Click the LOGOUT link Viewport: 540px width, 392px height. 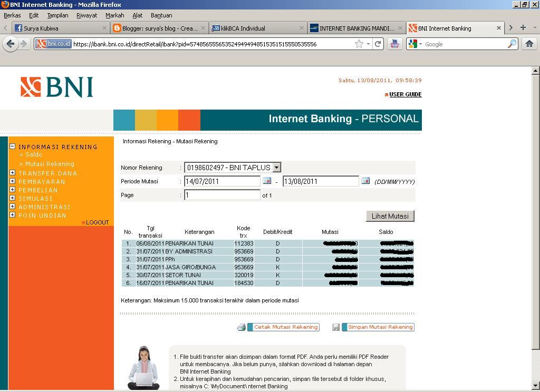point(97,222)
